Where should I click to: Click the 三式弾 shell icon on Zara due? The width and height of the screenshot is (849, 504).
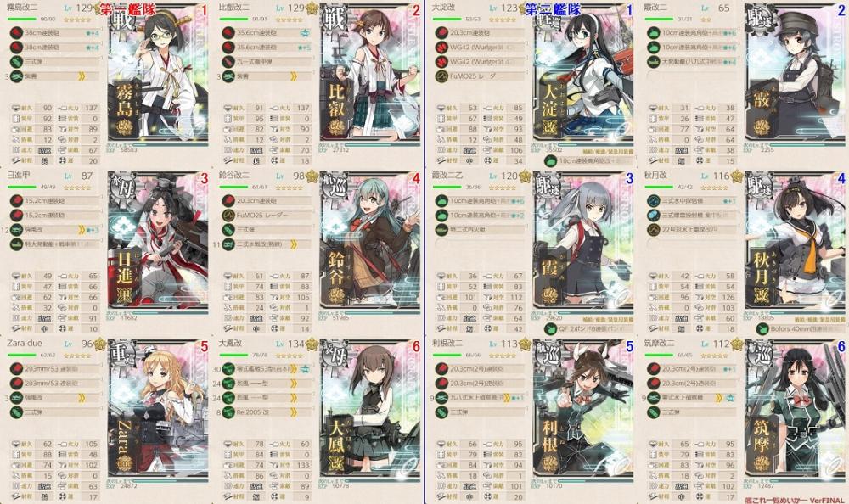[16, 412]
